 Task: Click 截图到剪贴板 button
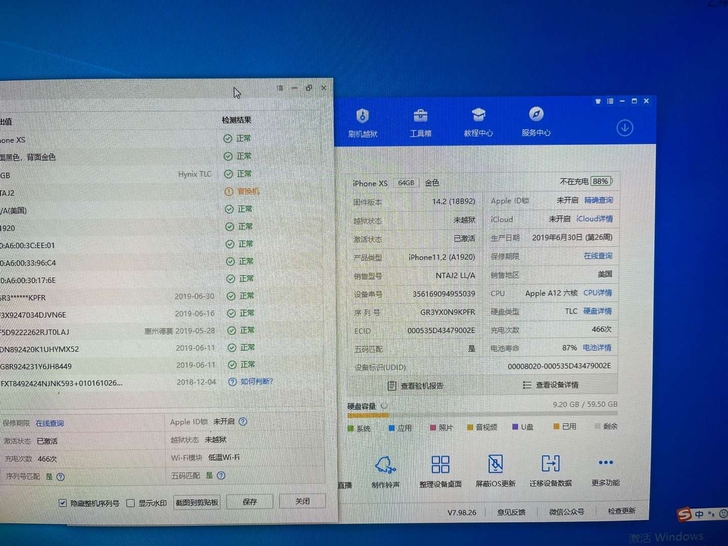coord(197,502)
